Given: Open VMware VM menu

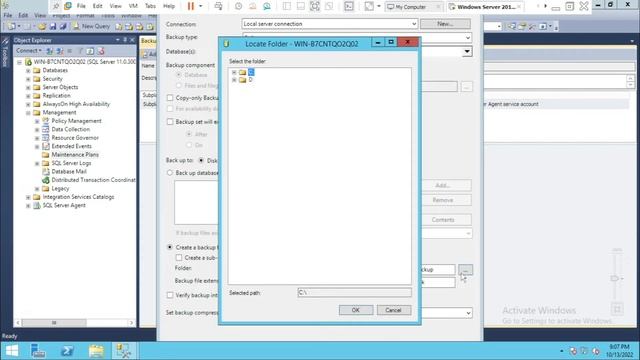Looking at the screenshot, I should pos(133,6).
